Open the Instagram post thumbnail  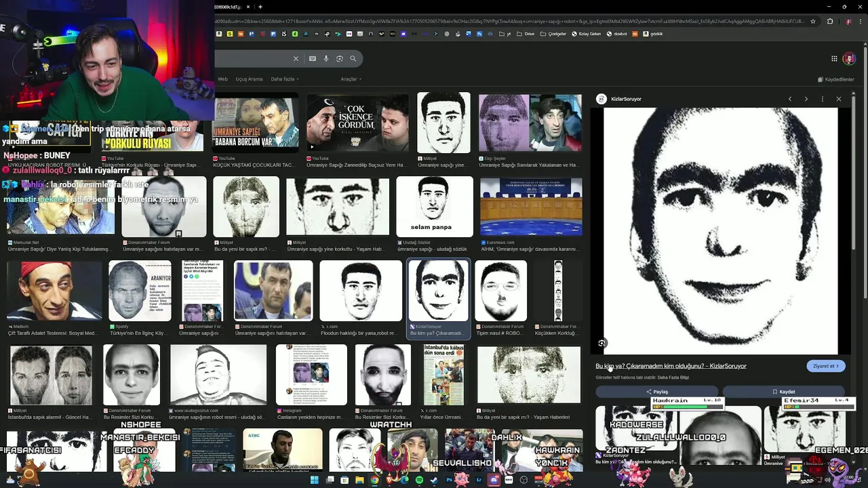click(311, 375)
